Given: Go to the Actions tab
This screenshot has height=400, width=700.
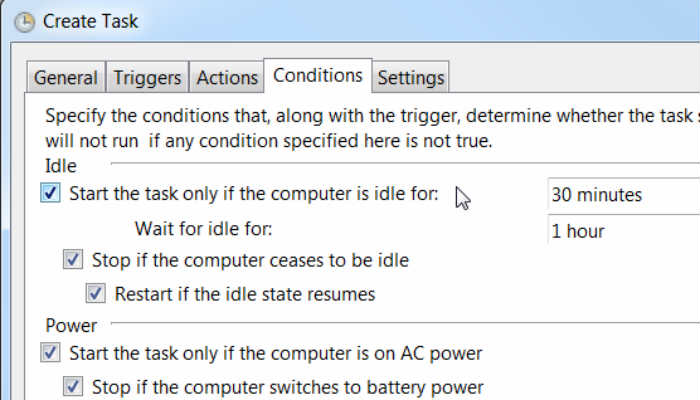Looking at the screenshot, I should point(227,78).
